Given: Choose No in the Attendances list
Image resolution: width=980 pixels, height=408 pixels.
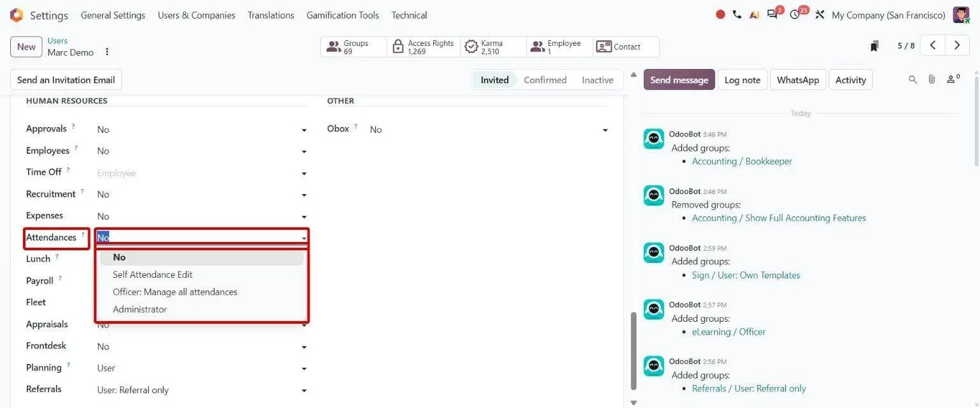Looking at the screenshot, I should [x=202, y=257].
